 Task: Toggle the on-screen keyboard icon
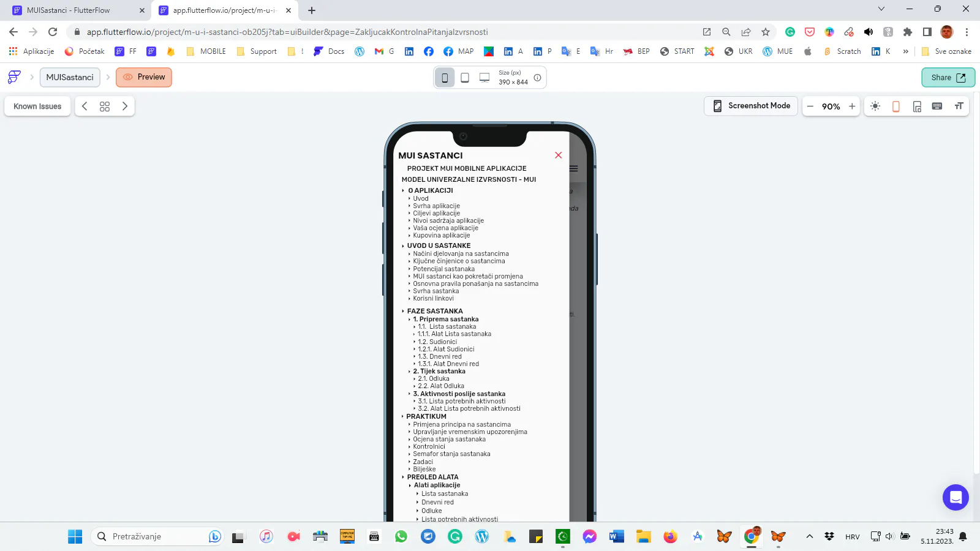[x=937, y=107]
